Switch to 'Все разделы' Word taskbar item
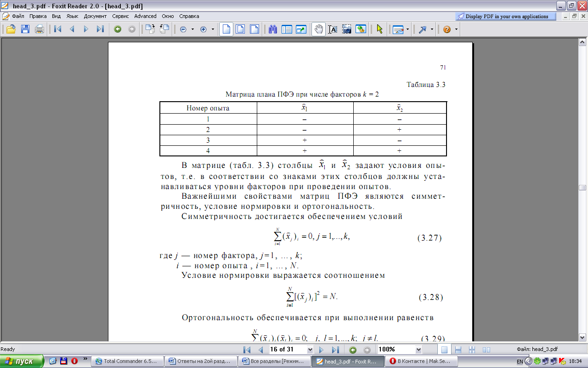 pyautogui.click(x=275, y=361)
